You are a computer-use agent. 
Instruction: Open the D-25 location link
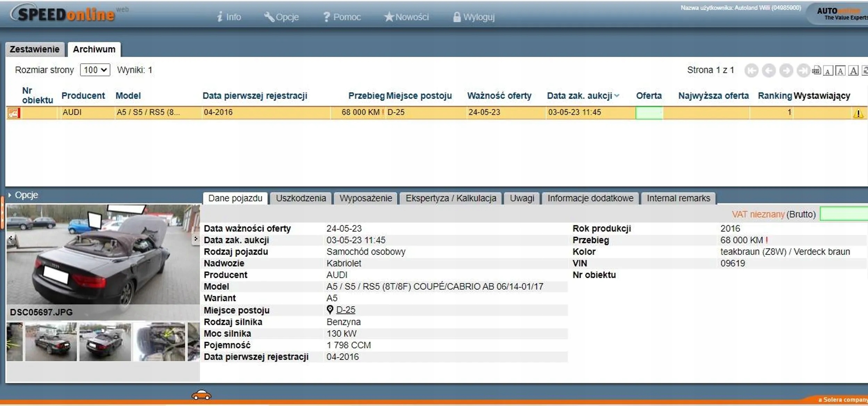345,309
